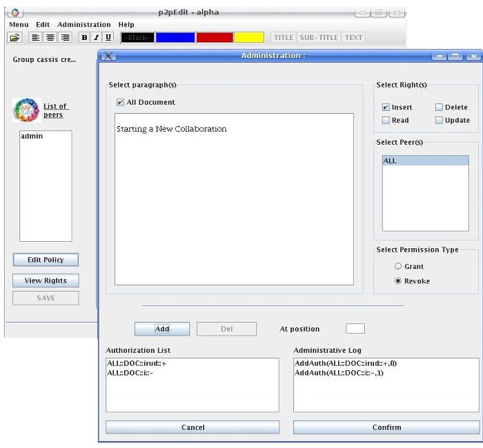Select the Grant permission type

point(397,267)
